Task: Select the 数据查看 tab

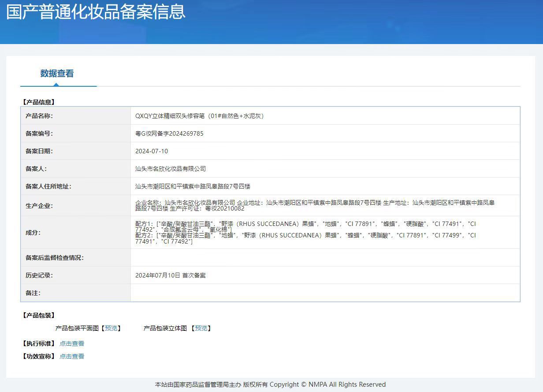Action: 57,74
